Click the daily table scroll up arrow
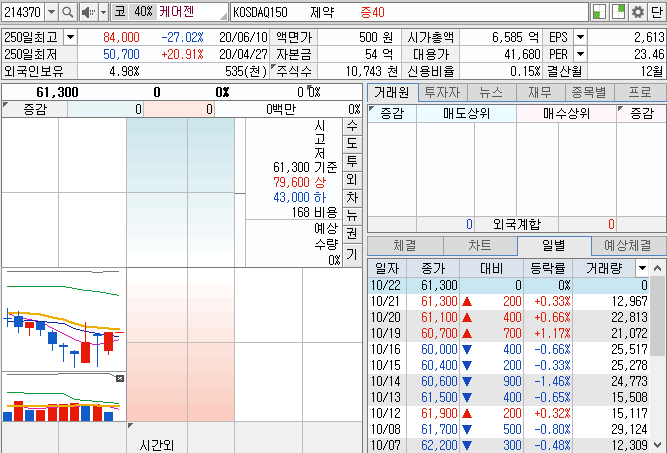The image size is (667, 453). (658, 268)
